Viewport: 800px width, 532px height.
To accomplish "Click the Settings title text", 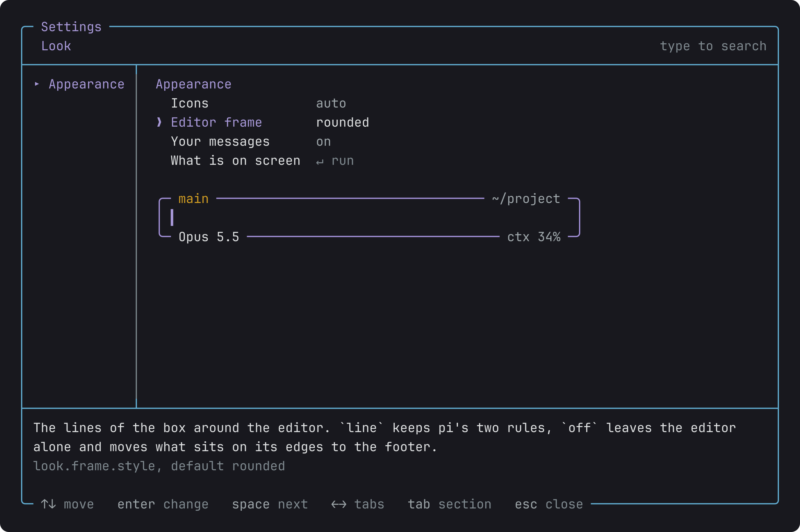I will pos(71,27).
